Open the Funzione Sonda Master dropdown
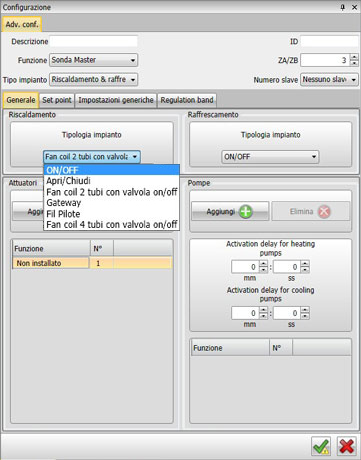The height and width of the screenshot is (460, 361). click(x=94, y=60)
